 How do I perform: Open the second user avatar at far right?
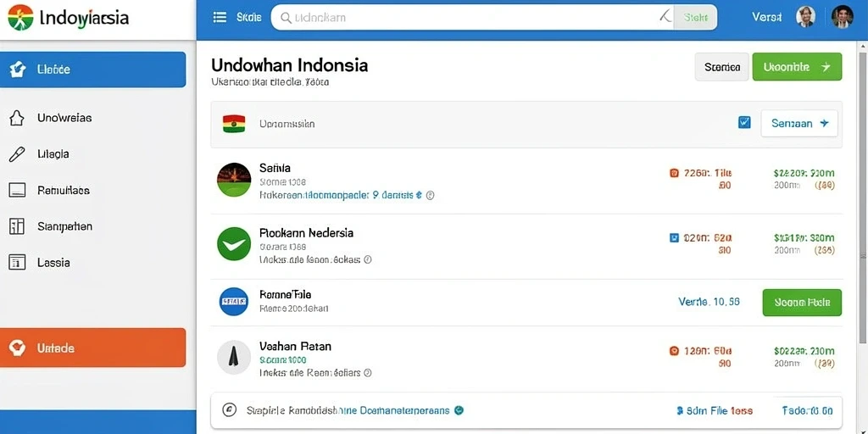pyautogui.click(x=843, y=17)
